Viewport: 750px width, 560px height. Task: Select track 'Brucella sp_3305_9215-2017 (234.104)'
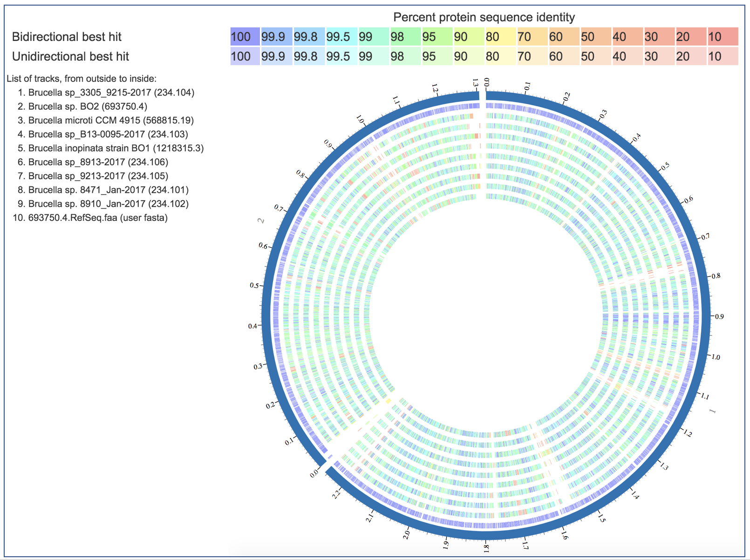coord(111,92)
